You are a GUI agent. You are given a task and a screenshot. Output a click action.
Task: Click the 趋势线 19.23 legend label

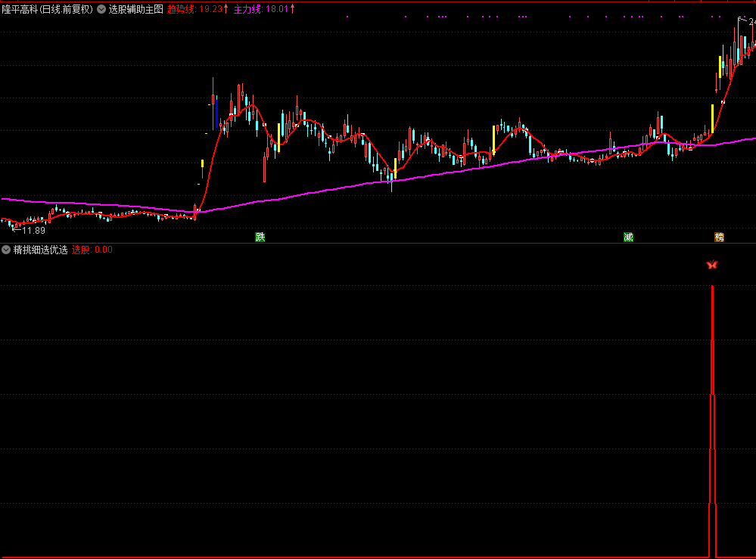[x=194, y=10]
